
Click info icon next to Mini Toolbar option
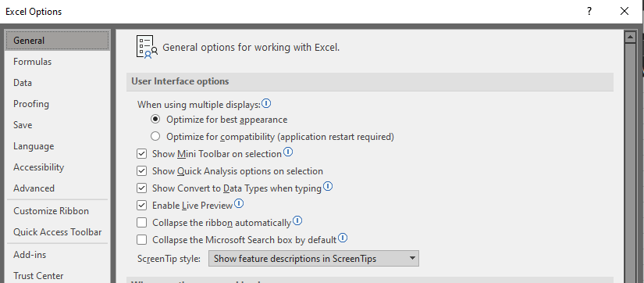coord(288,152)
